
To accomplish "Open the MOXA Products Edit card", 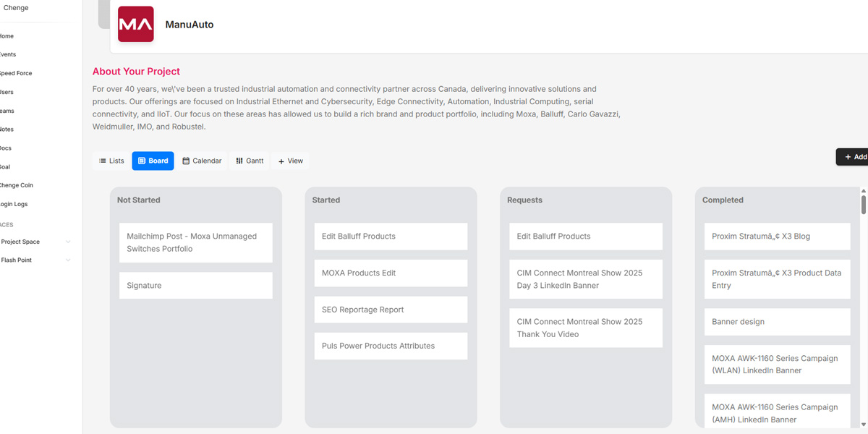I will click(391, 273).
